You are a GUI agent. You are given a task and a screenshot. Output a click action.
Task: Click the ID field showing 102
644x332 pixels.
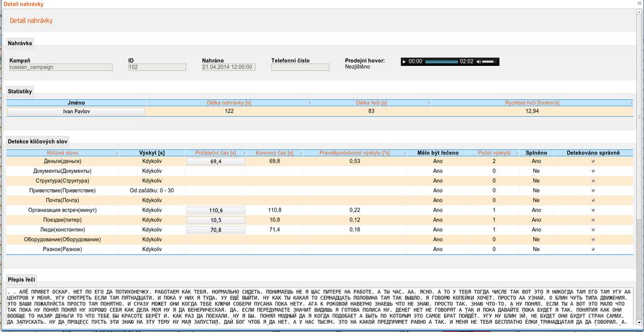pos(157,67)
